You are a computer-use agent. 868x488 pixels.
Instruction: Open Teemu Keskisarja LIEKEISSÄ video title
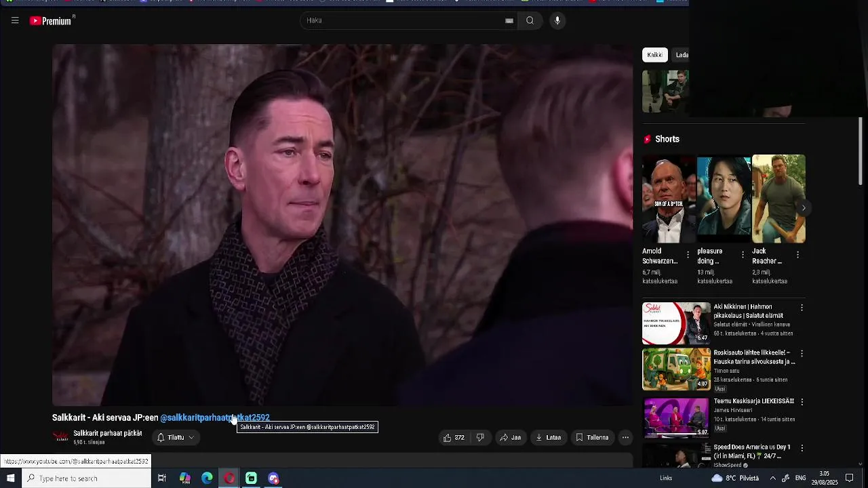753,401
